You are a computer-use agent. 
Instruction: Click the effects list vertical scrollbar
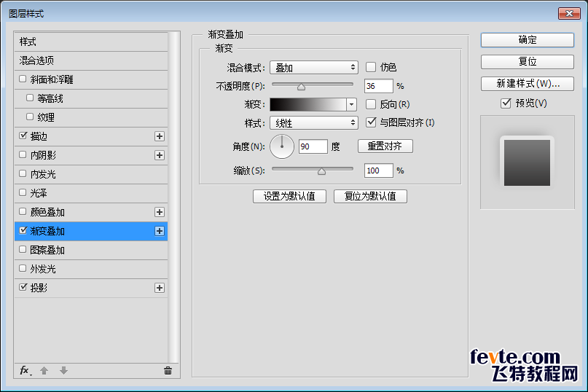(173, 197)
